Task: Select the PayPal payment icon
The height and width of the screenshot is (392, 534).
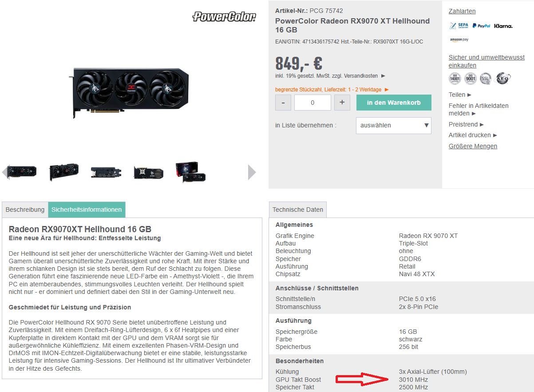Action: (481, 26)
